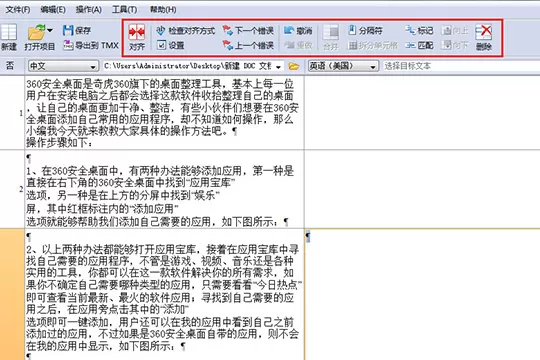Click 导出到 TMX export button
540x360 pixels.
point(91,45)
